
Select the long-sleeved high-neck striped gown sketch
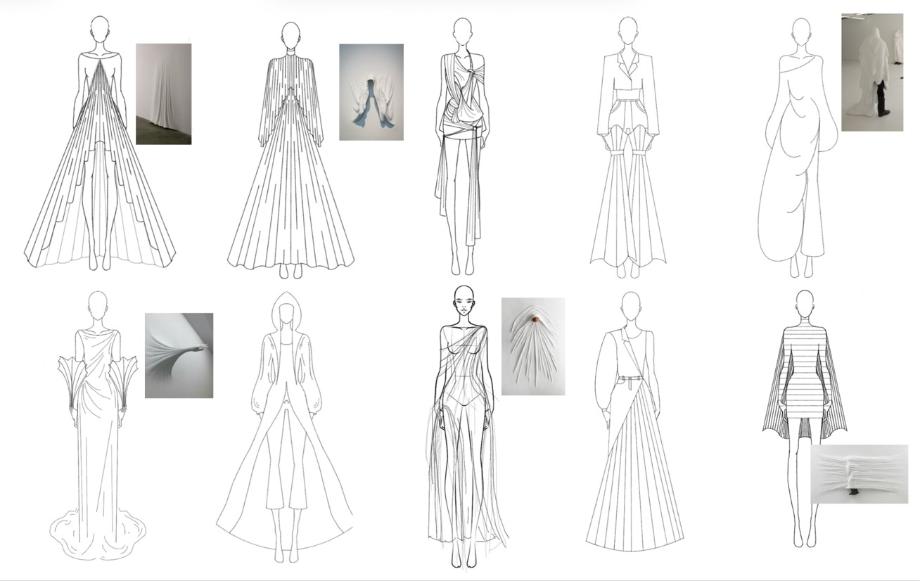pos(291,151)
